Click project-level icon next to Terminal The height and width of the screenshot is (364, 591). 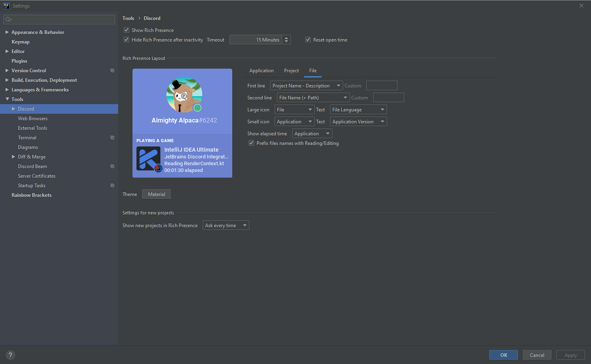[x=112, y=138]
